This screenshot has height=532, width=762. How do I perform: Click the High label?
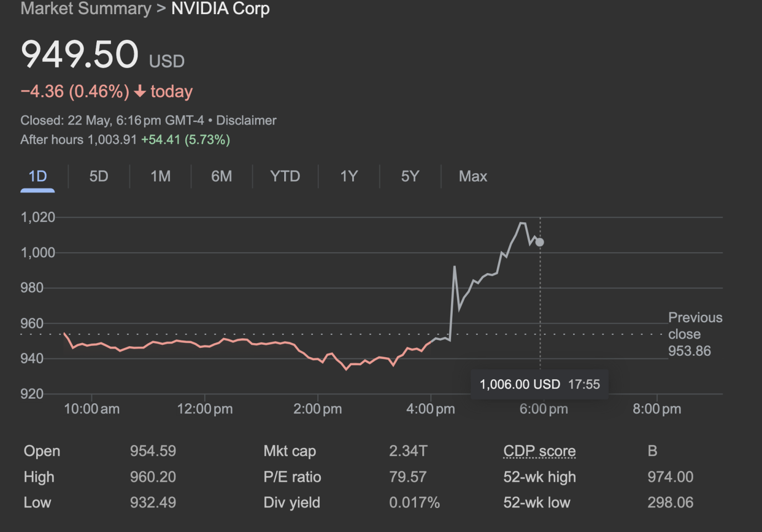[39, 477]
